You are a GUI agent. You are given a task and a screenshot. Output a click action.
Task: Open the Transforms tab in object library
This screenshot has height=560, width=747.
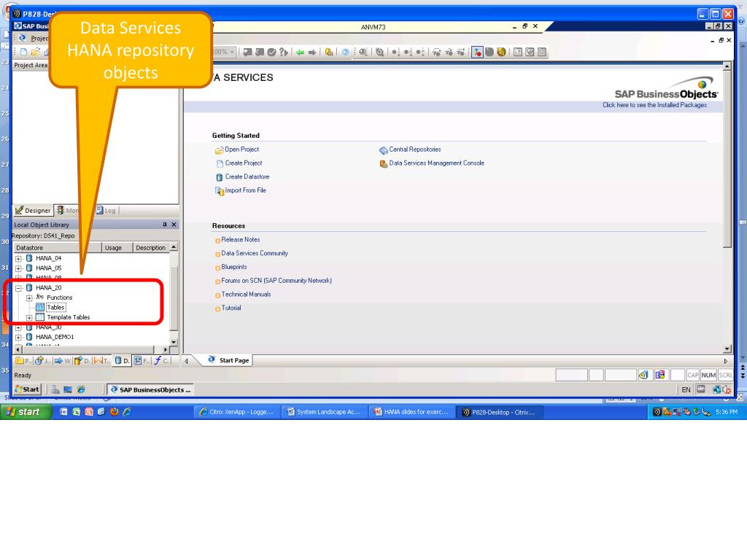point(101,361)
